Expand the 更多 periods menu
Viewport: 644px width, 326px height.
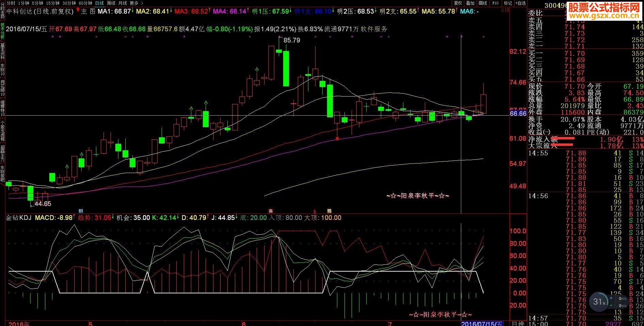136,3
